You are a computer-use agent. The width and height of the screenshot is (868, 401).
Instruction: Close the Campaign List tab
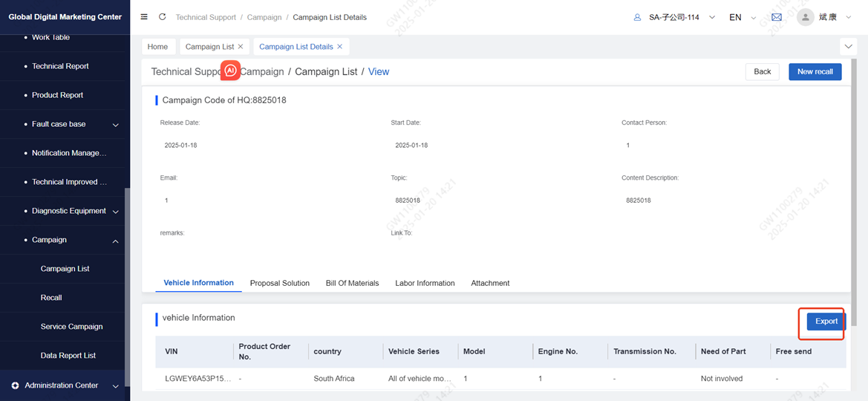pos(241,47)
